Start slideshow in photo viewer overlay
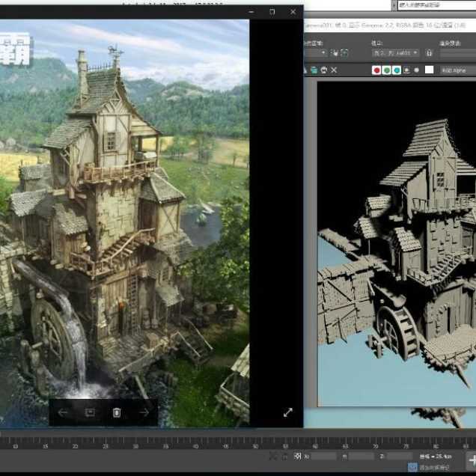476x476 pixels. point(90,412)
